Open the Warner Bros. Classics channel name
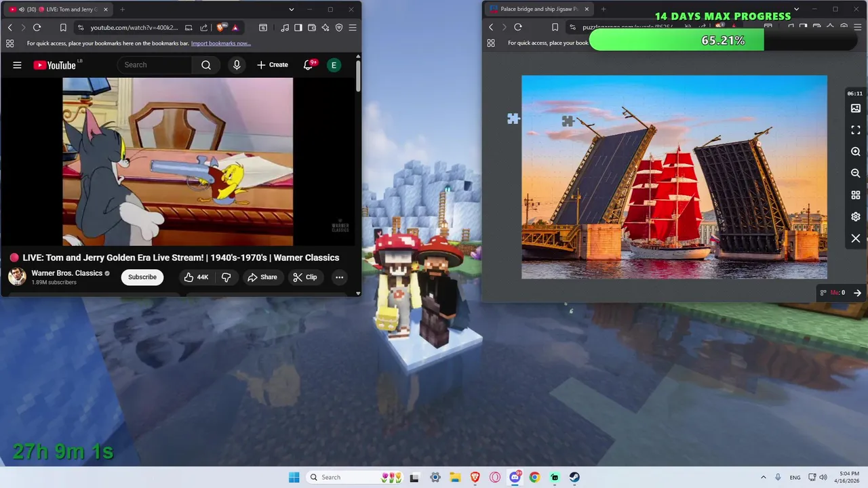This screenshot has width=868, height=488. tap(66, 273)
